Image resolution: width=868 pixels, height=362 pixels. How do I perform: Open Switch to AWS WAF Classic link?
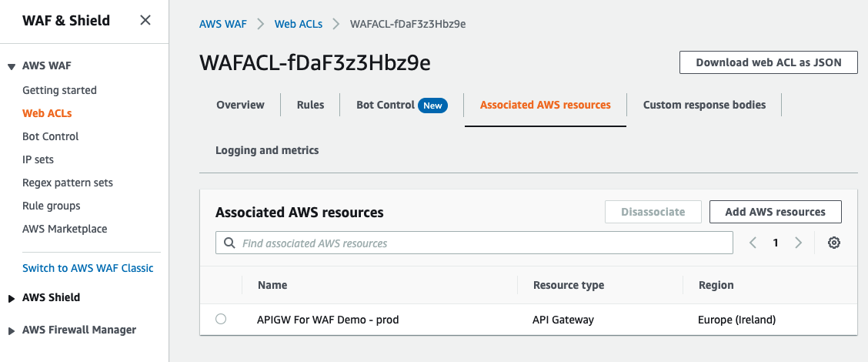(88, 268)
